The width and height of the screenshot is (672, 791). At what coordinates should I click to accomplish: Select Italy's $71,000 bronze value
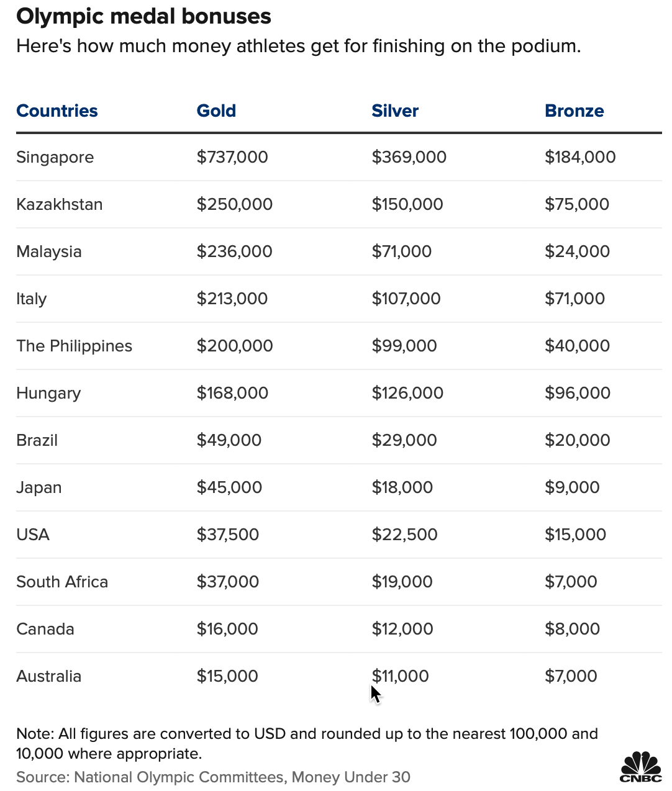tap(574, 299)
